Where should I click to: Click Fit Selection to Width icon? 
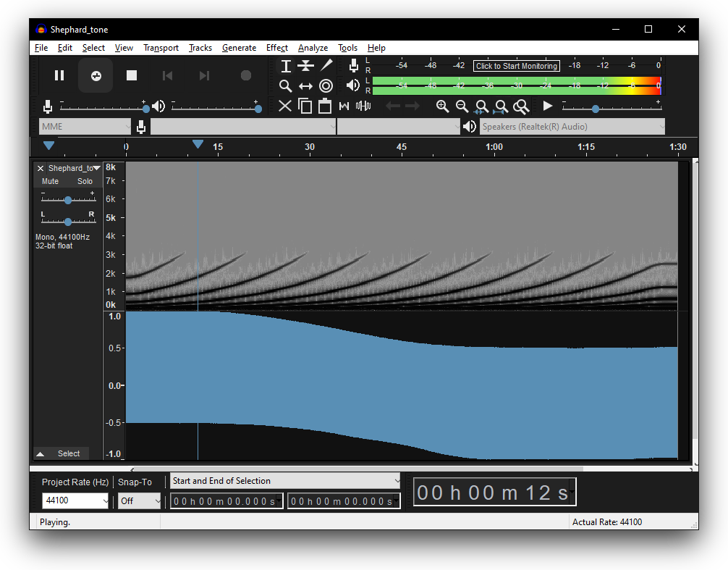[481, 107]
